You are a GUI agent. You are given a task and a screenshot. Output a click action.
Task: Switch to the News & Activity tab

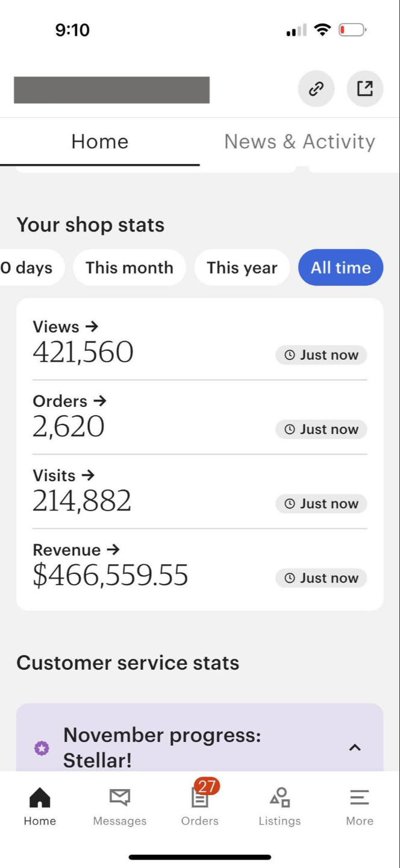[299, 142]
